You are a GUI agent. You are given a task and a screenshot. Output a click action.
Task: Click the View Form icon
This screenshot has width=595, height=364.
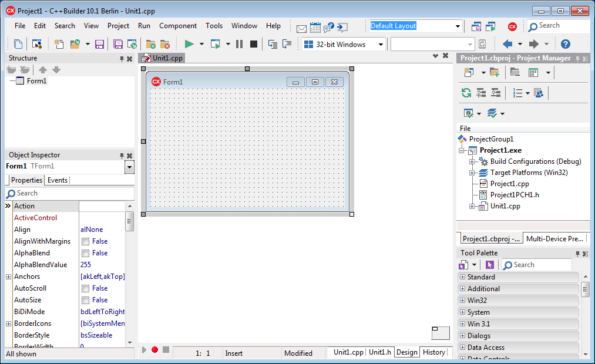(x=37, y=44)
